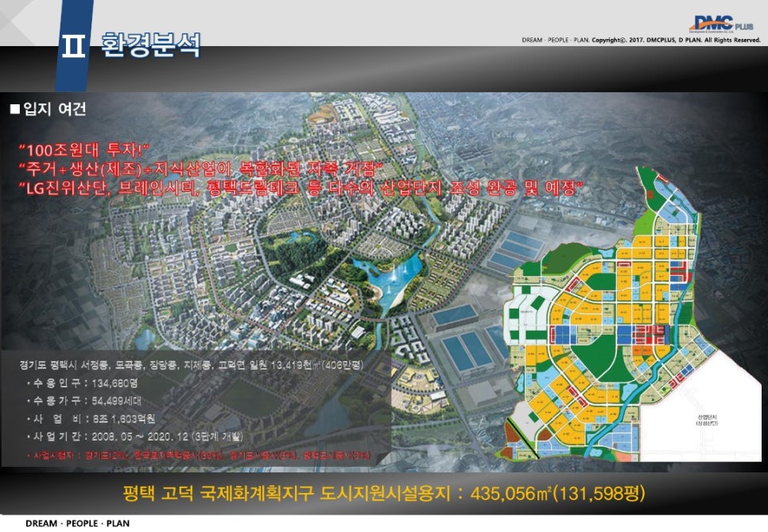Click the red line starting with LG진위산단
The height and width of the screenshot is (532, 768).
click(301, 188)
